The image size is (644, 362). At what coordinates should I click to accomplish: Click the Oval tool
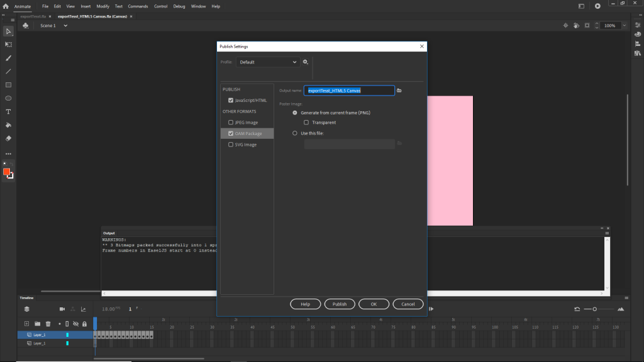click(9, 98)
